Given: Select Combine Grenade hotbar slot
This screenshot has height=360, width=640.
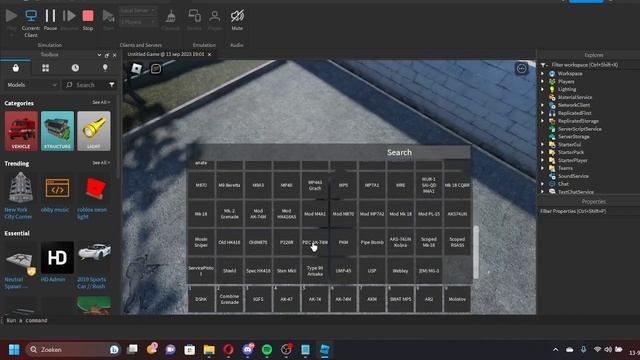Looking at the screenshot, I should click(x=229, y=299).
